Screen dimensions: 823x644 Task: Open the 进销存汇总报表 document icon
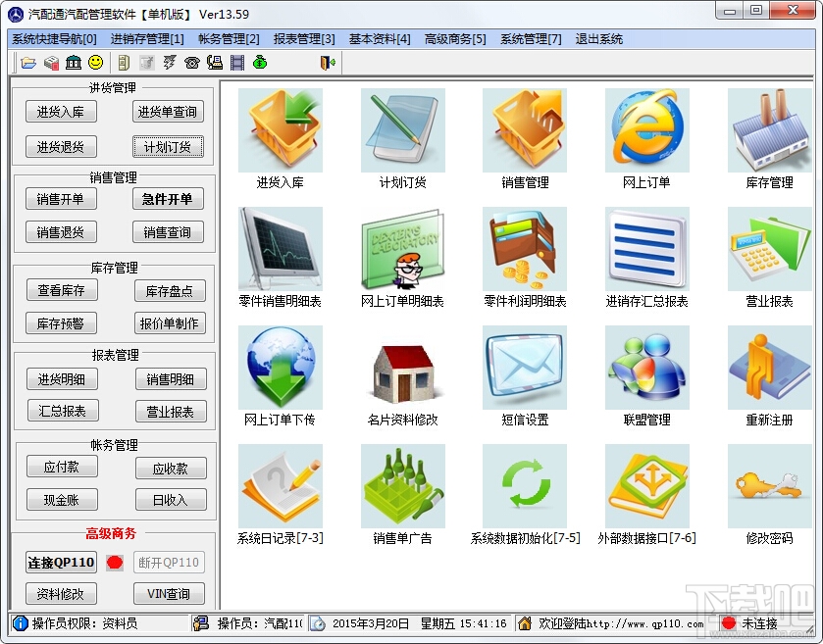click(646, 249)
